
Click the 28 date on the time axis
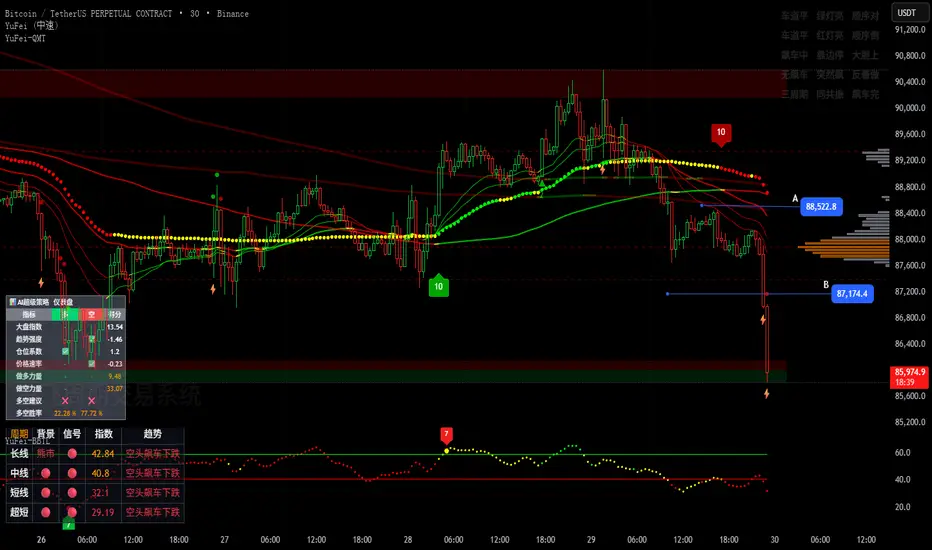click(x=408, y=540)
